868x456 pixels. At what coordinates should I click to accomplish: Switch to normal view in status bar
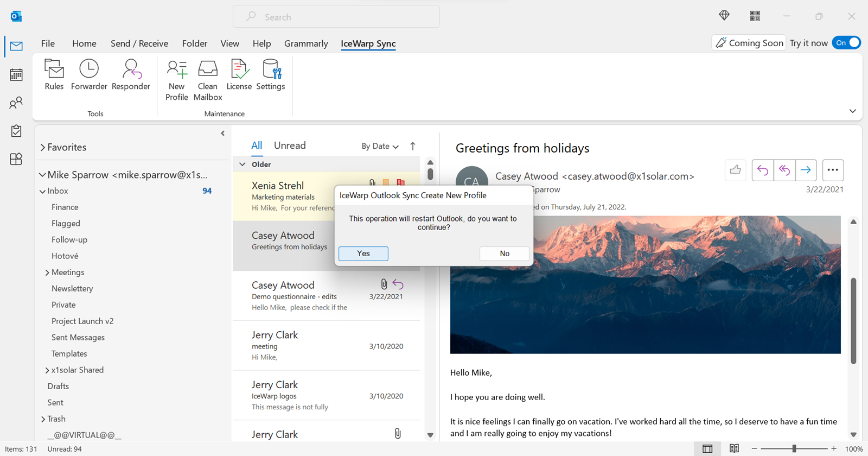[x=707, y=448]
